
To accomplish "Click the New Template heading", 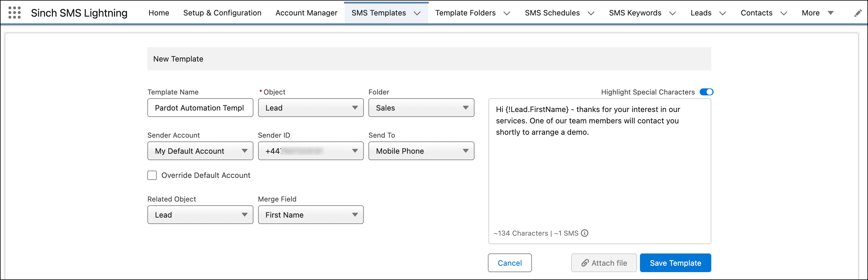I will [x=178, y=59].
